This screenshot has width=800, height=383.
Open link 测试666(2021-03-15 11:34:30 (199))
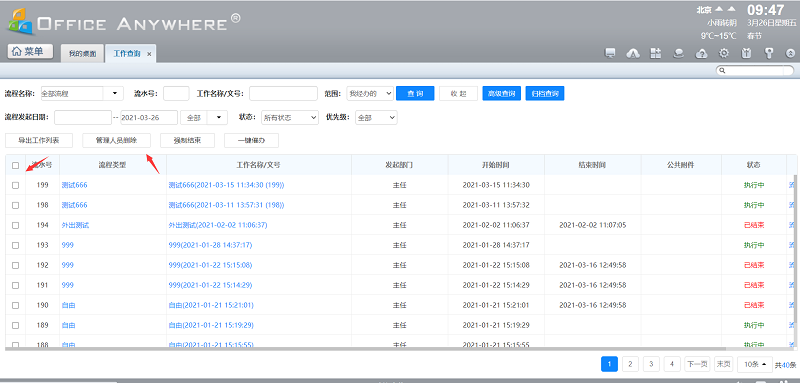coord(226,185)
